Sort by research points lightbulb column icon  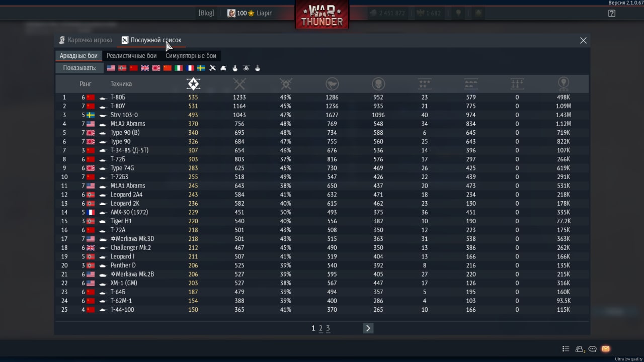point(563,83)
